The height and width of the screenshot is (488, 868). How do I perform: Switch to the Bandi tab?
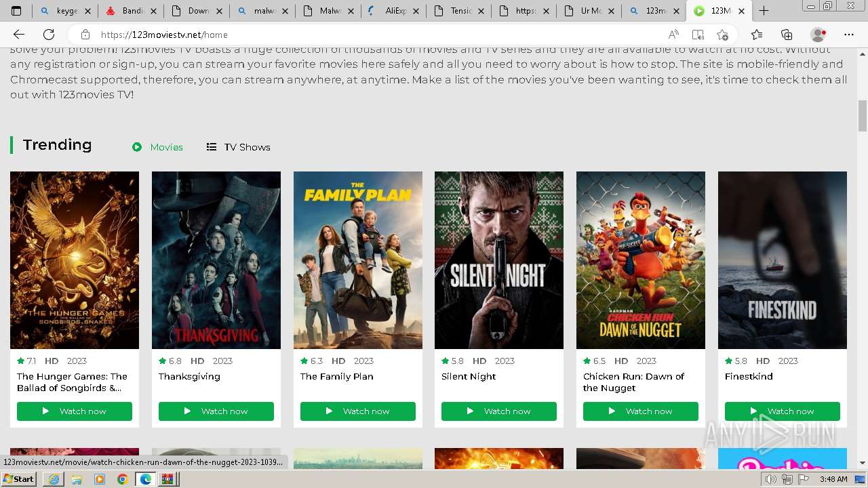click(x=130, y=11)
